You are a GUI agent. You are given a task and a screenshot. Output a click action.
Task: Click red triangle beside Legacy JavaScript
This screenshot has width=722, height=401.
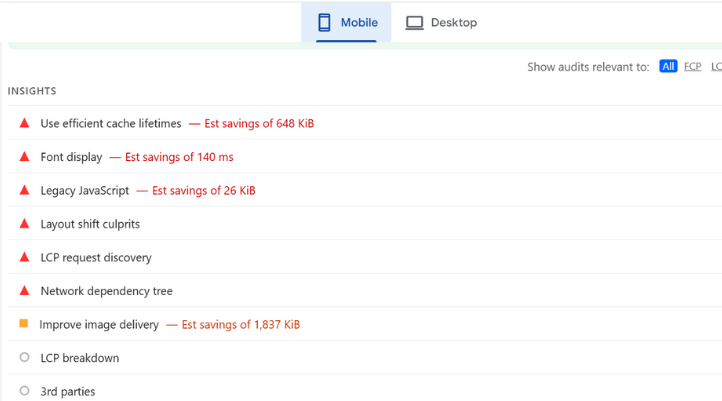point(24,190)
